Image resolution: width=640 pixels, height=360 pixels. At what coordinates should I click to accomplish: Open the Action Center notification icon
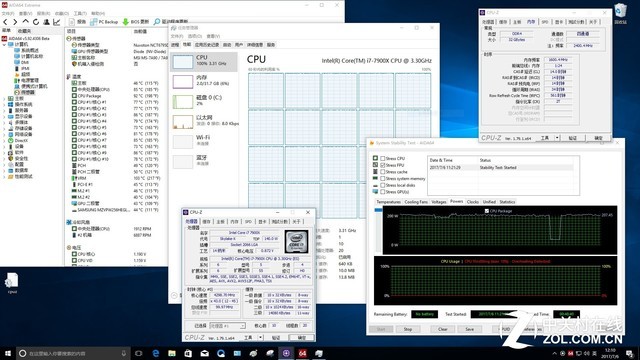click(630, 353)
